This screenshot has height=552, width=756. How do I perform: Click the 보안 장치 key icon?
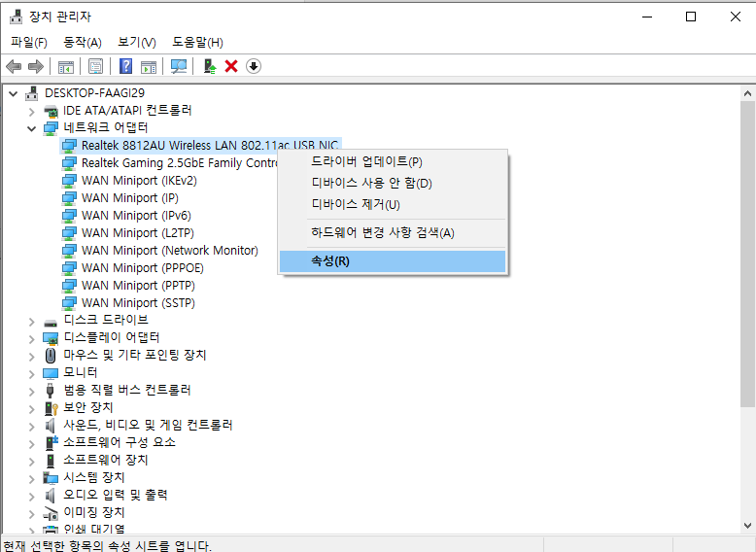51,408
